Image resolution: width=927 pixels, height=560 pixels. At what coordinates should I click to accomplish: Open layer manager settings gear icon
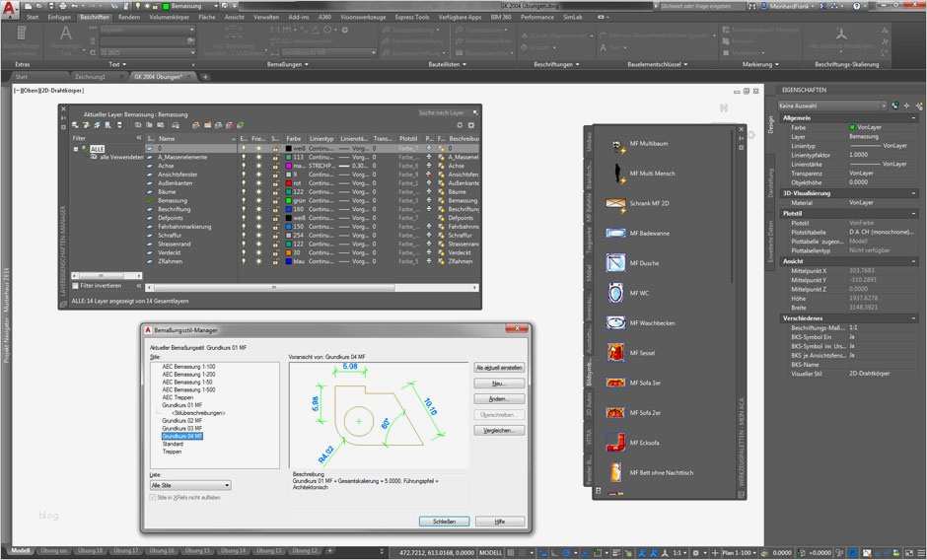pyautogui.click(x=471, y=125)
